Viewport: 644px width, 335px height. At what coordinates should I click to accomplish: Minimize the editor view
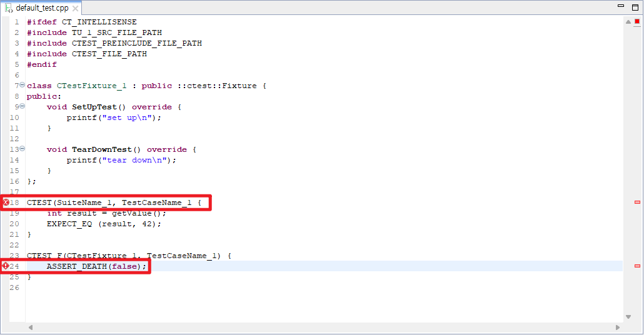[x=621, y=6]
